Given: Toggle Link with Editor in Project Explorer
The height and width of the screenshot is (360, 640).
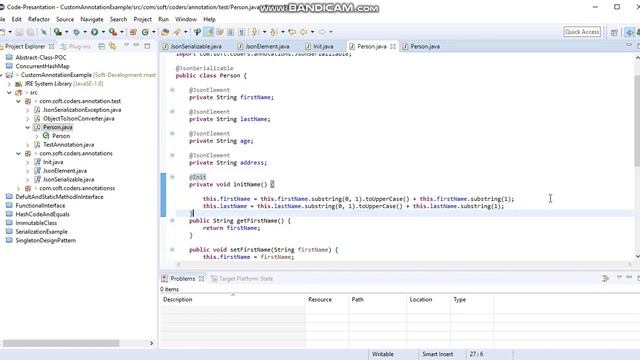Looking at the screenshot, I should pyautogui.click(x=112, y=46).
